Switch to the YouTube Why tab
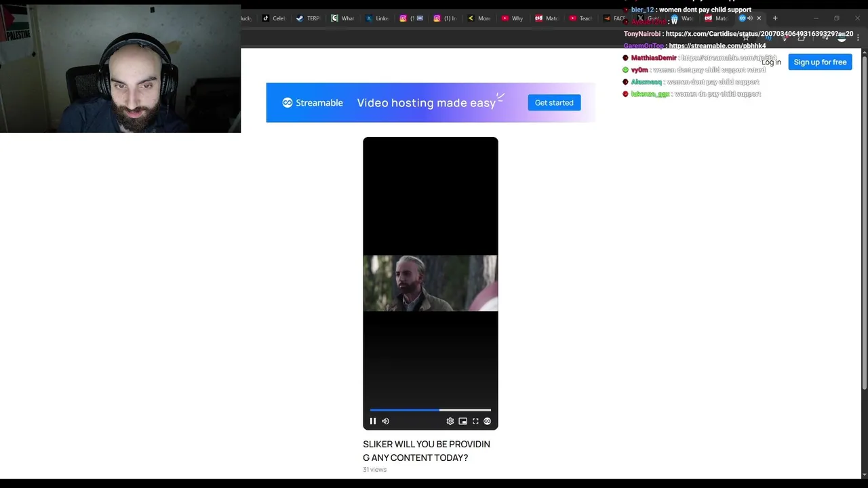 click(x=513, y=18)
